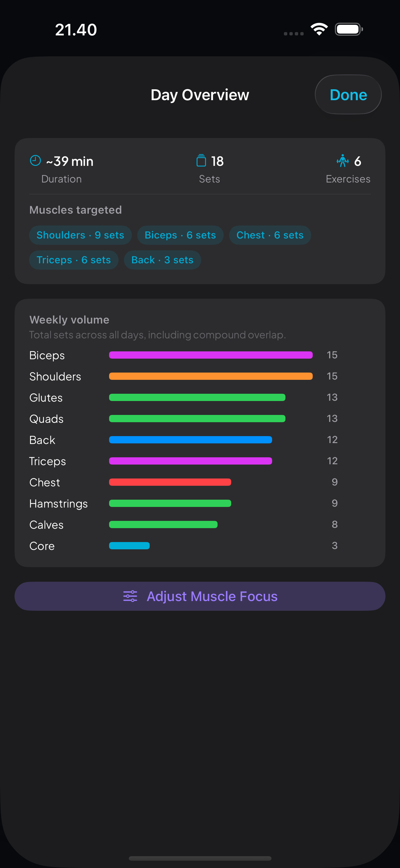Viewport: 400px width, 868px height.
Task: Click the Wi-Fi icon in the status bar
Action: tap(318, 29)
